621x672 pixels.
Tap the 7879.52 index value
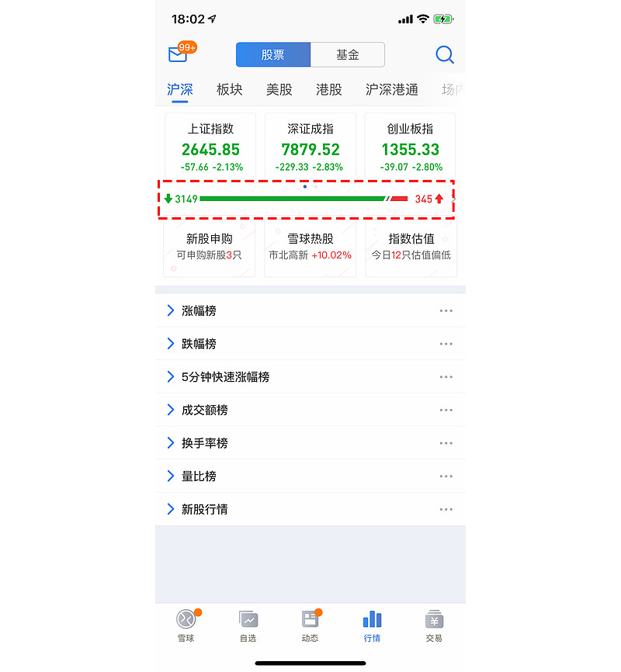point(310,150)
